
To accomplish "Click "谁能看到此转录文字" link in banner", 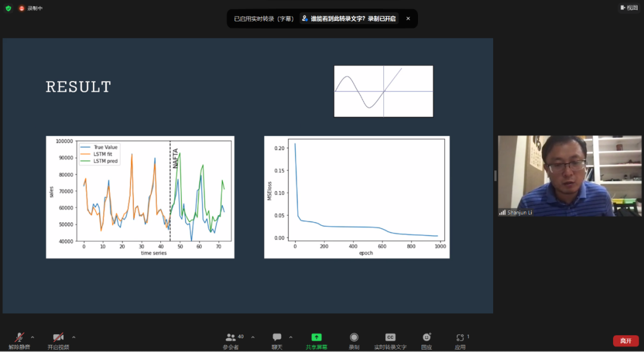I will 349,18.
